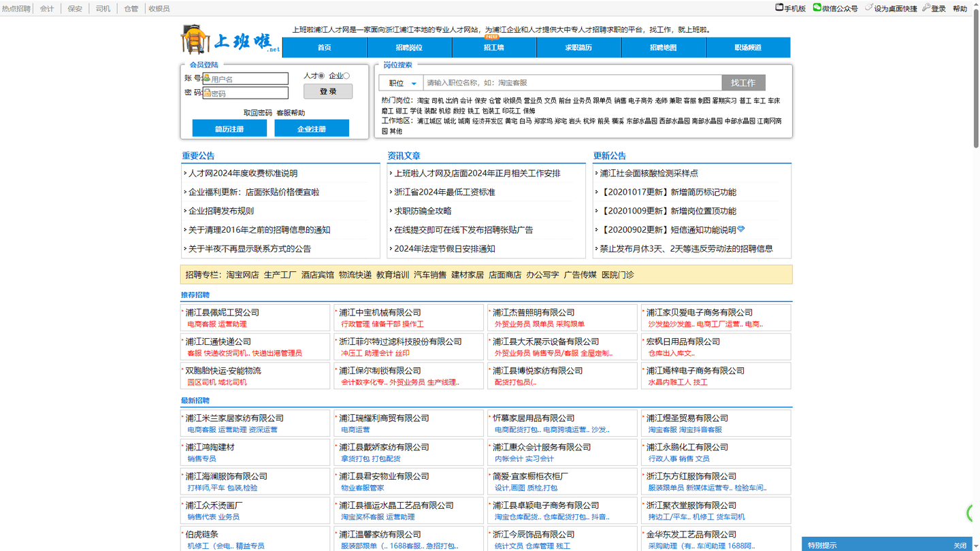Screen dimensions: 980x551
Task: Click the blue diamond icon after 短信通知功能说明
Action: pos(741,229)
